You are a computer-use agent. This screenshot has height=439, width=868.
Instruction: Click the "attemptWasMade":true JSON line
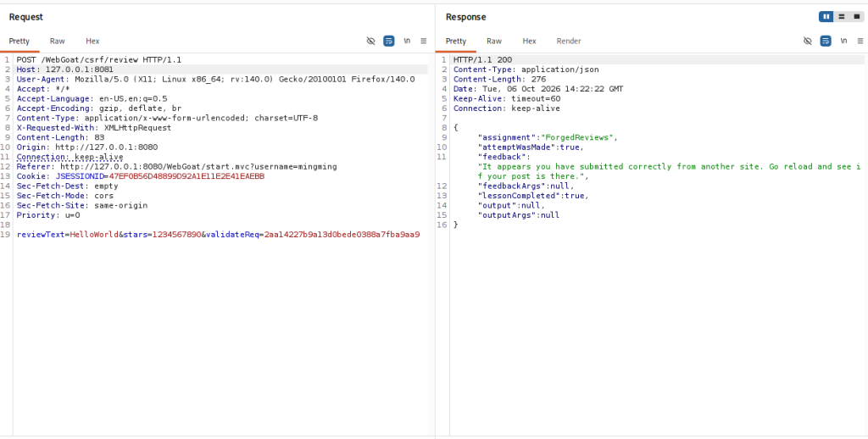531,147
